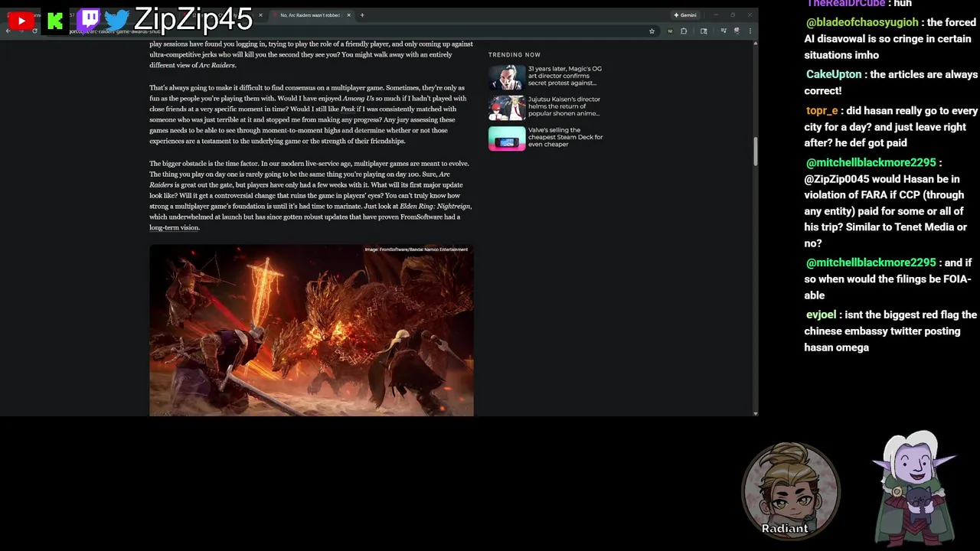Viewport: 980px width, 551px height.
Task: Click the 'Image: FromSoftware/Bandai Namco Entertainment' caption
Action: pos(416,249)
